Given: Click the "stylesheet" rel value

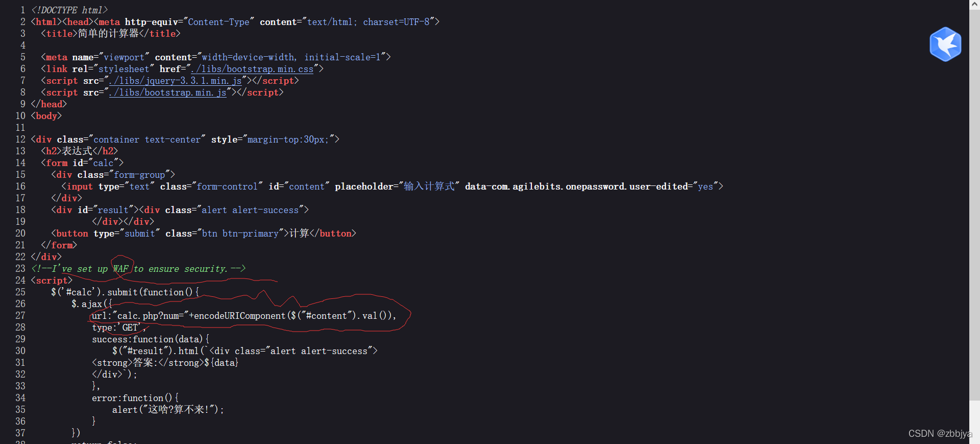Looking at the screenshot, I should (x=124, y=69).
